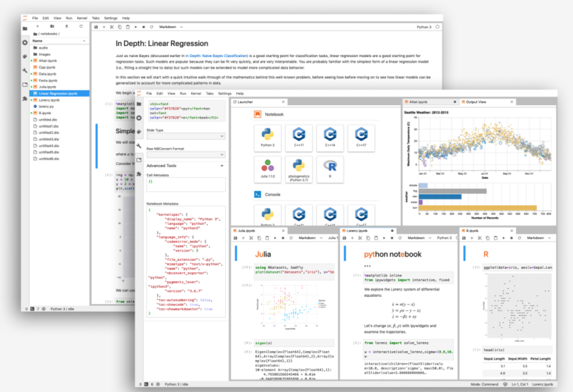This screenshot has height=392, width=573.
Task: Open the Markdown cell type dropdown in Julia.ipynb
Action: [x=310, y=238]
